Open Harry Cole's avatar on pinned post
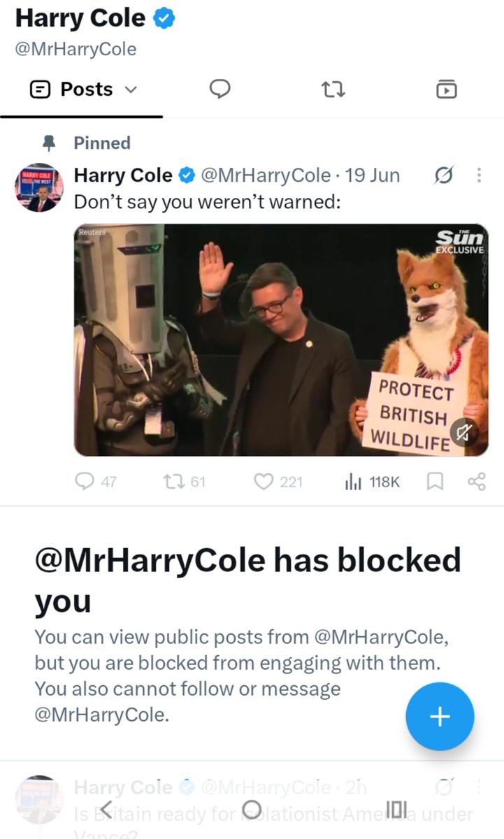Viewport: 504px width, 839px height. point(39,189)
